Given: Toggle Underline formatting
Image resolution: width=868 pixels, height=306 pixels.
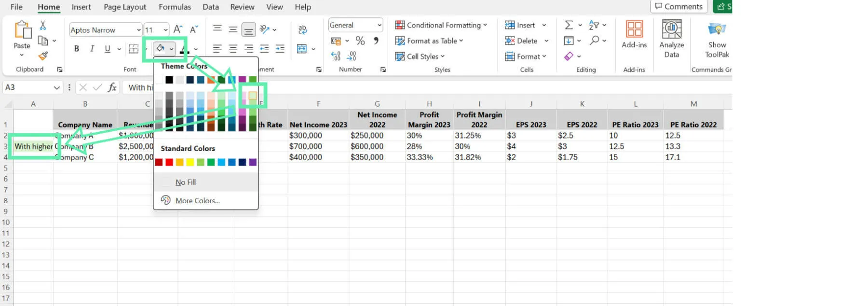Looking at the screenshot, I should (x=107, y=49).
